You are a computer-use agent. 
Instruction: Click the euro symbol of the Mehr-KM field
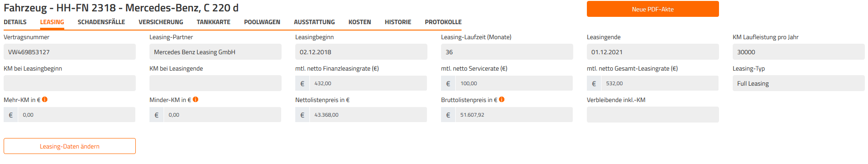pos(10,115)
